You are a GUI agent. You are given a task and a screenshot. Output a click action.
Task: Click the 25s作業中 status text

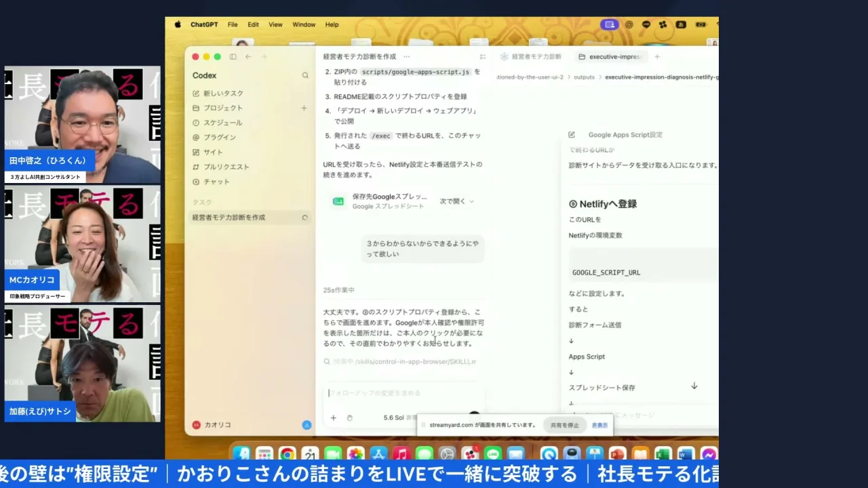[x=338, y=290]
